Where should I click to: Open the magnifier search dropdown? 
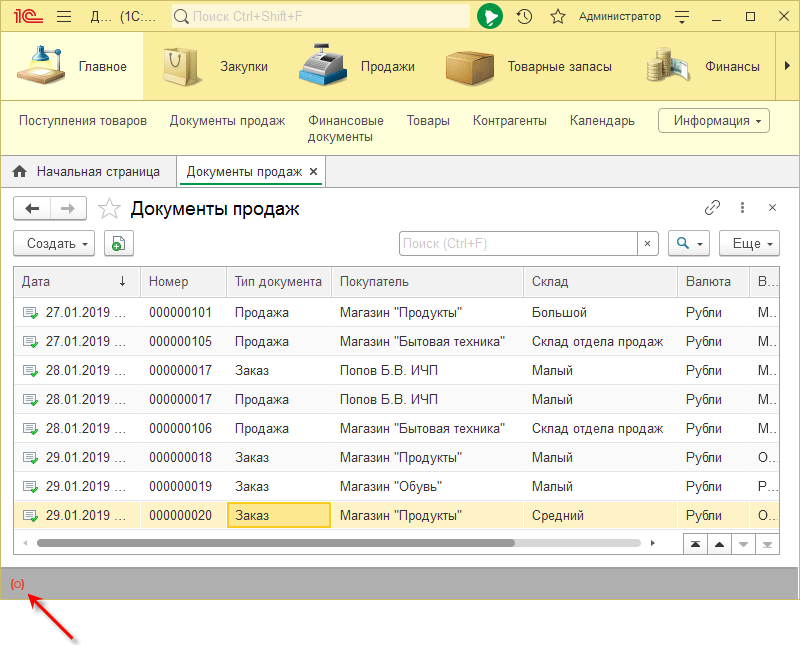689,243
